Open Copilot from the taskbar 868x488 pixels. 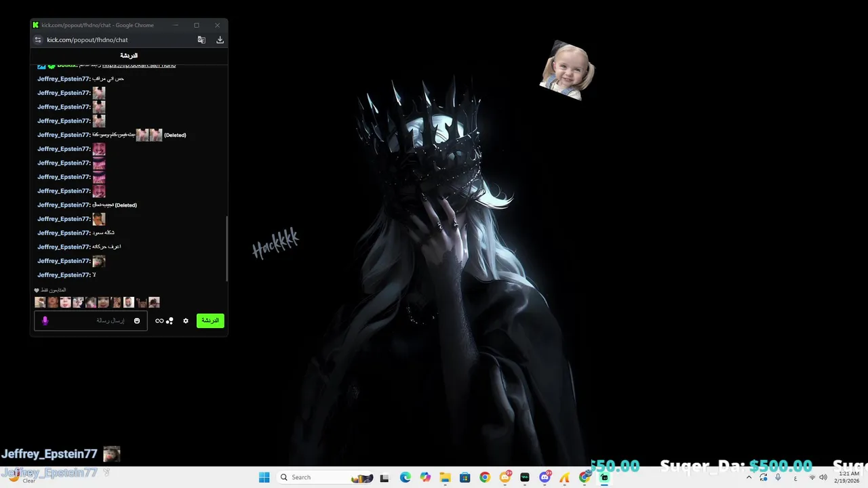click(425, 477)
